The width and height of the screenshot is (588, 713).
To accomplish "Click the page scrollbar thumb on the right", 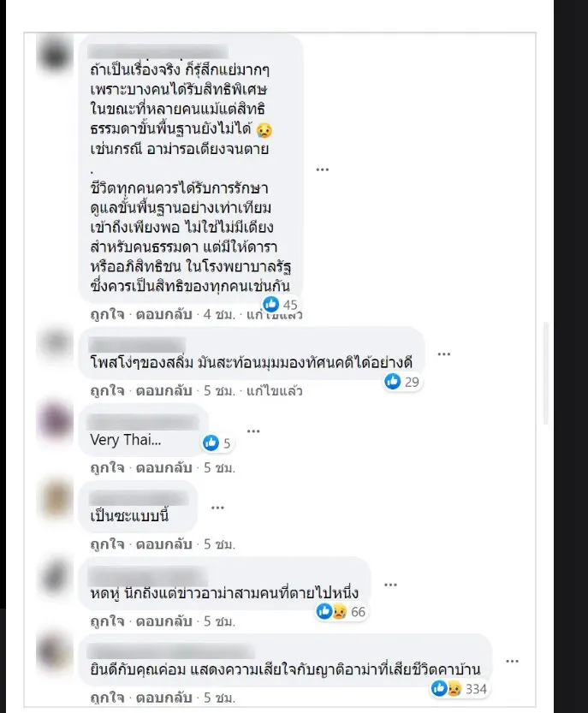I will [x=546, y=373].
